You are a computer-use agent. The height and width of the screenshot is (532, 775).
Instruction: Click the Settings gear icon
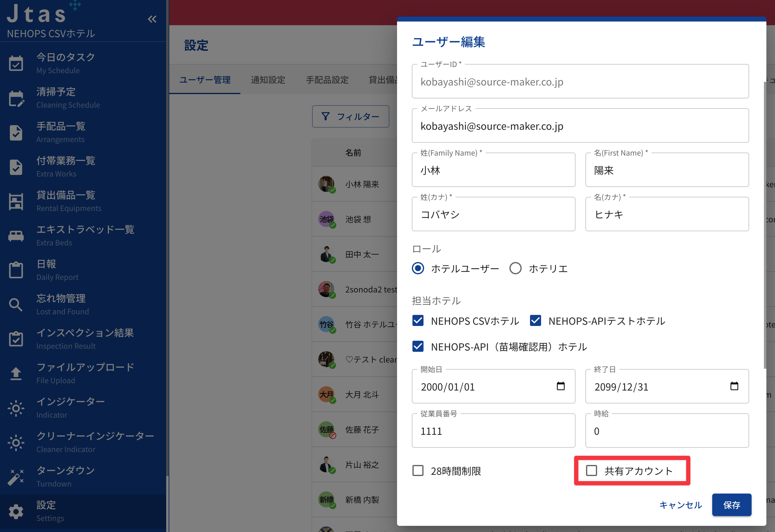click(16, 511)
